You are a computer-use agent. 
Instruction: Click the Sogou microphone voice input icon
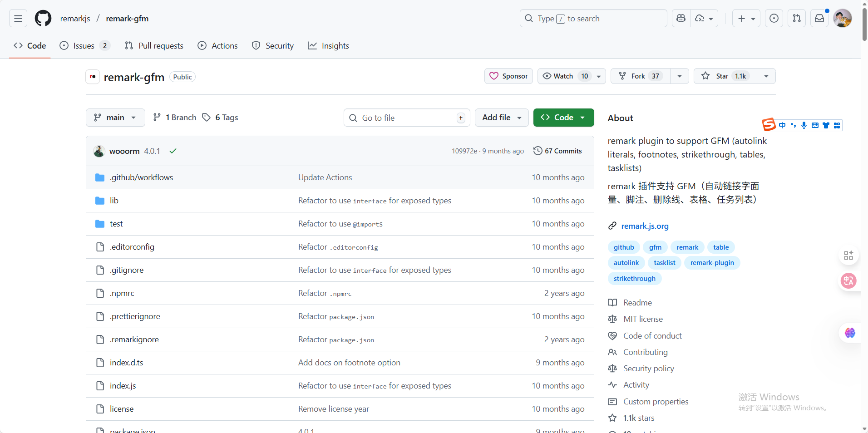[x=804, y=125]
